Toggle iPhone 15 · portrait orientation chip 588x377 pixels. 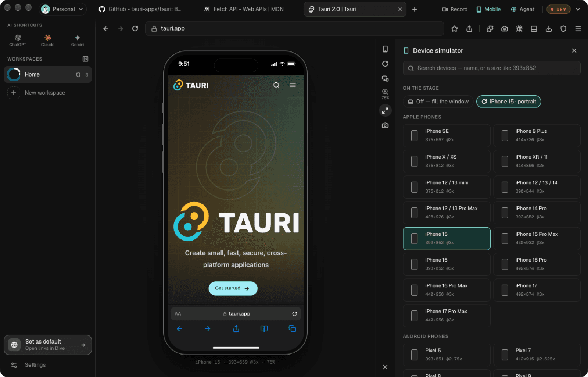click(x=509, y=102)
